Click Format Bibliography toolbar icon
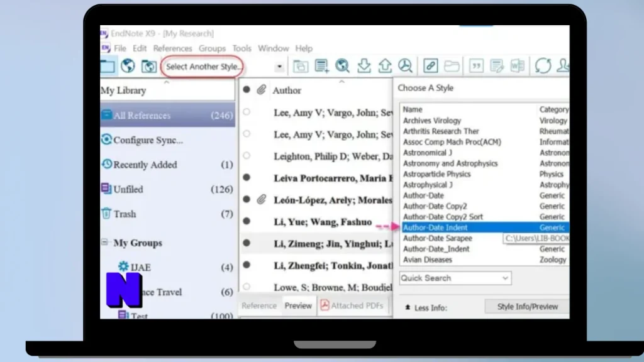Screen dimensions: 644x362 pos(497,65)
